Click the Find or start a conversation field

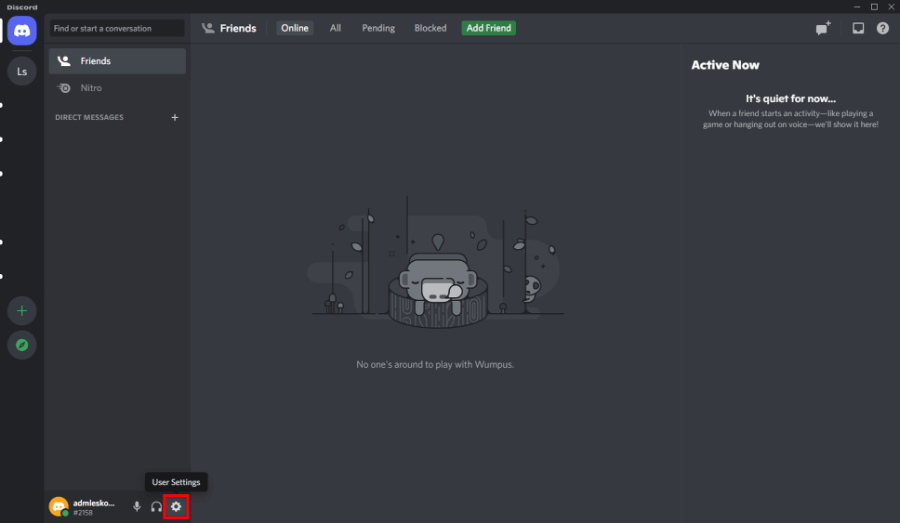click(x=117, y=28)
